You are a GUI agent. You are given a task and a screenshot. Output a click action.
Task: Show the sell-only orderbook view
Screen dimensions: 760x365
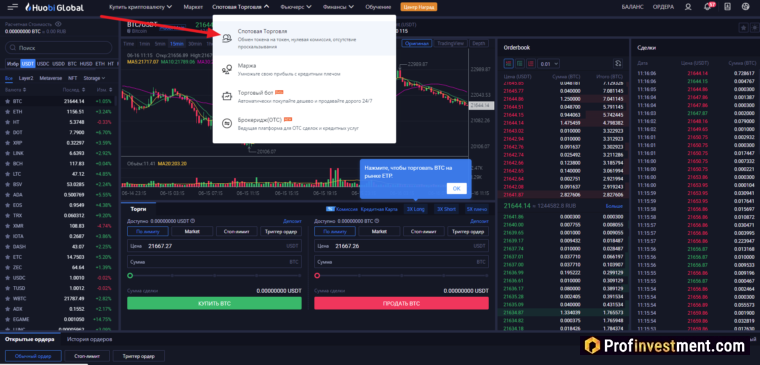click(x=531, y=63)
